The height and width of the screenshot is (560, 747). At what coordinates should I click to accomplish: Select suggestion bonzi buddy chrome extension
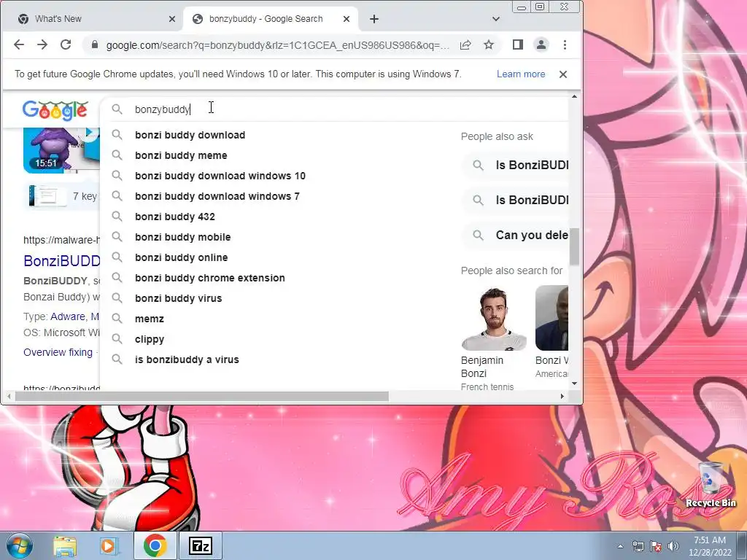click(x=210, y=278)
